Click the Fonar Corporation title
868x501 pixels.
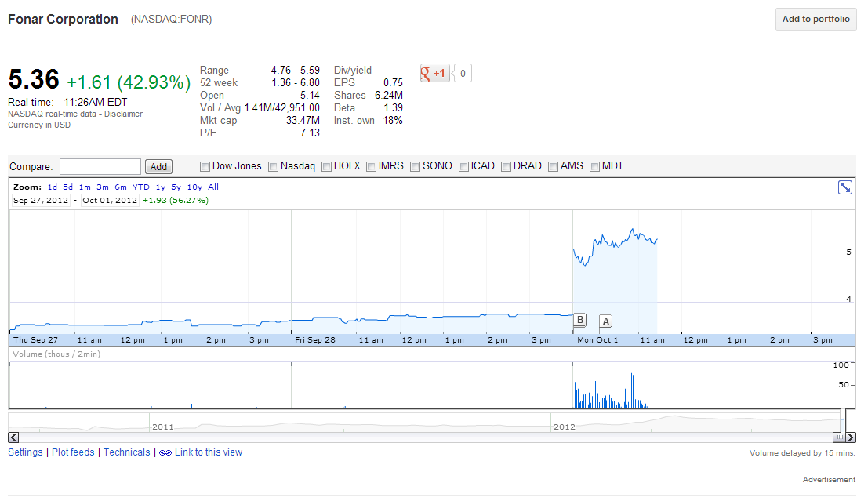point(63,20)
